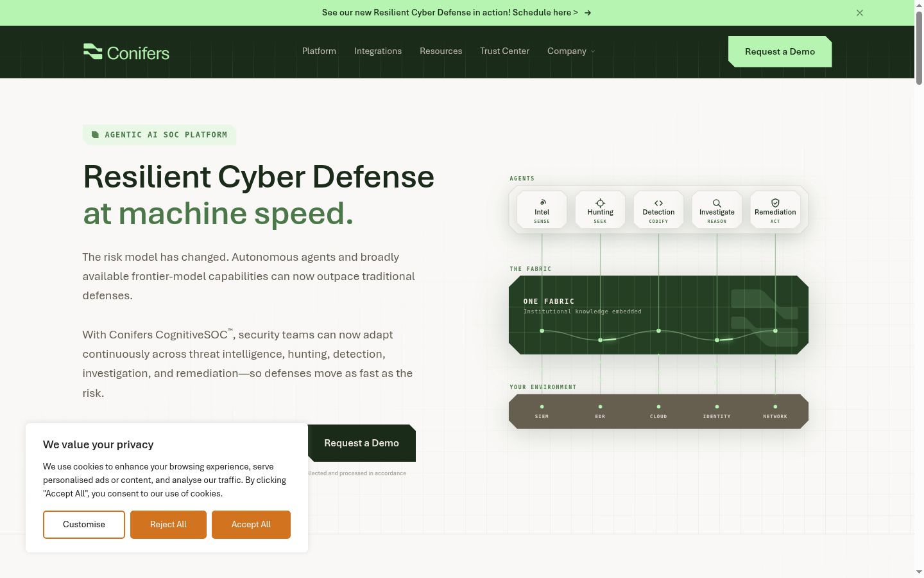Screen dimensions: 924x578
Task: Click the scrollbar up arrow
Action: [919, 4]
